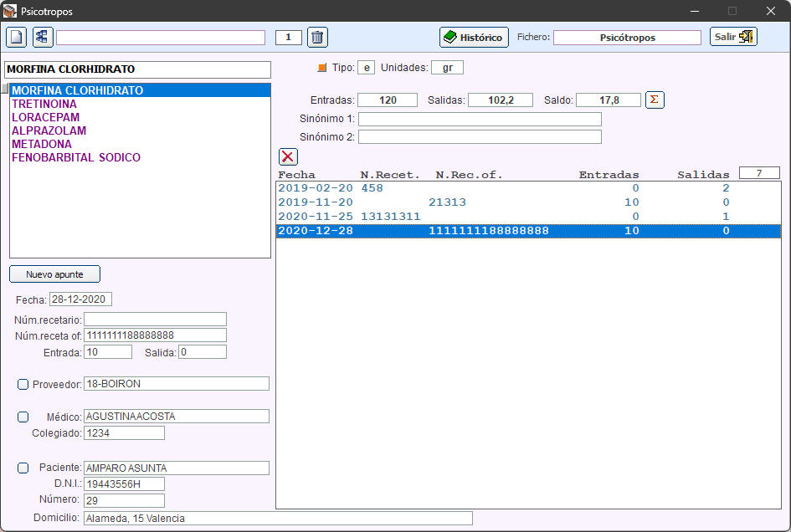791x532 pixels.
Task: Enable the Médico checkbox
Action: (x=23, y=417)
